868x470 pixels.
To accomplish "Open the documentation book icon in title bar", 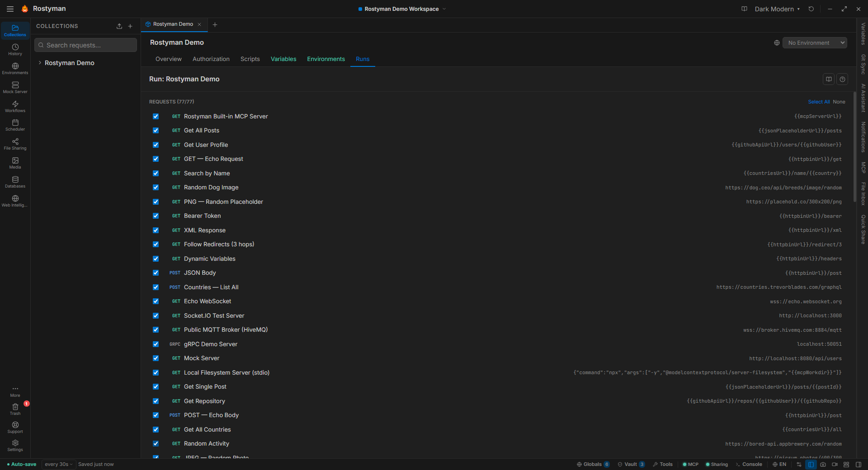I will [744, 9].
